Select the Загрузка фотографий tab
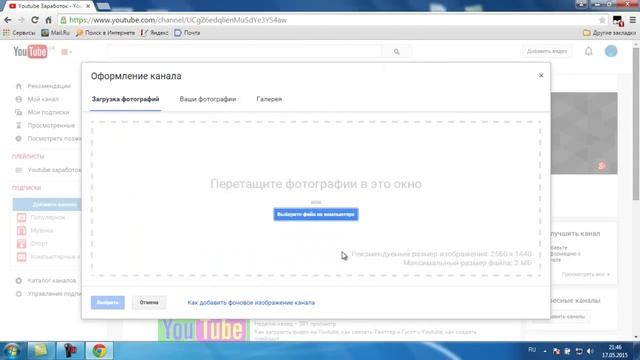The image size is (640, 360). point(125,99)
